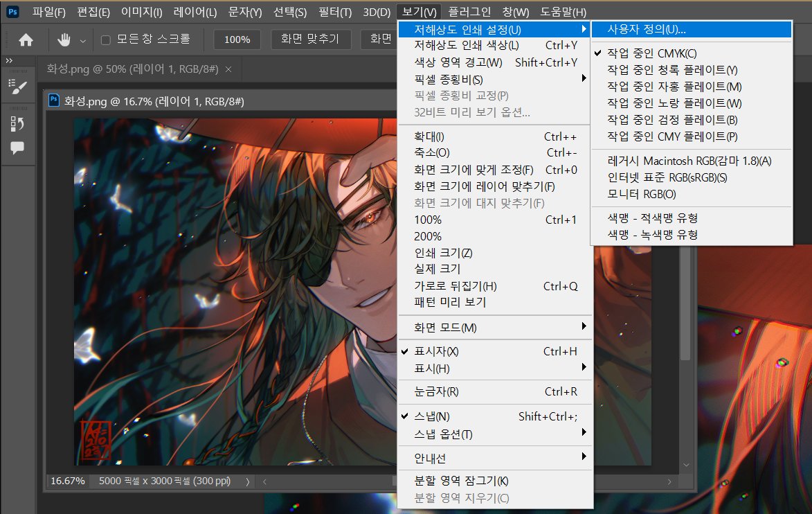Viewport: 812px width, 514px height.
Task: Choose 200% zoom entry
Action: point(494,236)
